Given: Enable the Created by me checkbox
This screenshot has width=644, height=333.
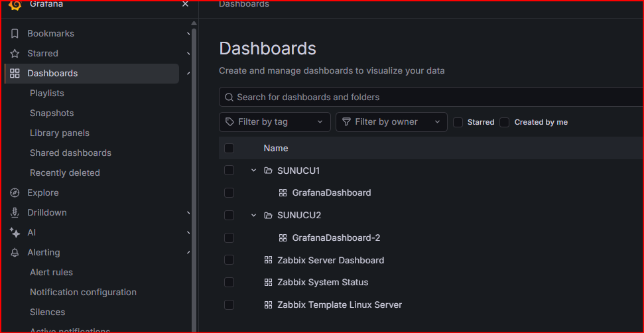Looking at the screenshot, I should pyautogui.click(x=504, y=122).
